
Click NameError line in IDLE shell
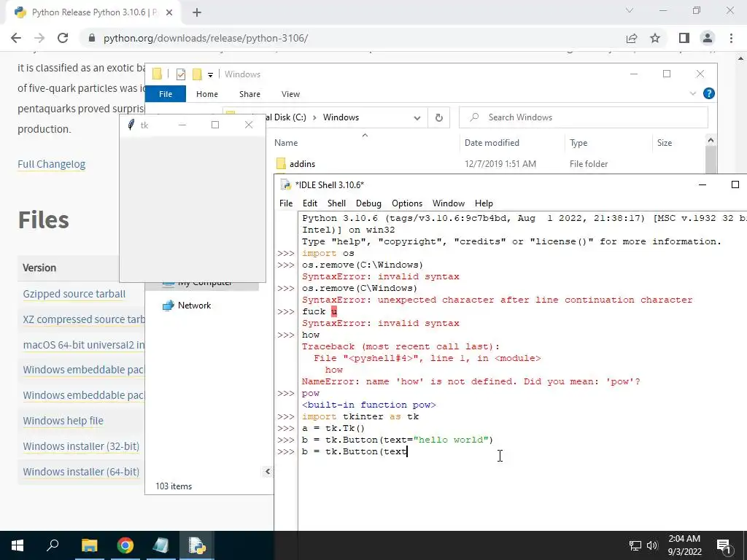pyautogui.click(x=471, y=382)
